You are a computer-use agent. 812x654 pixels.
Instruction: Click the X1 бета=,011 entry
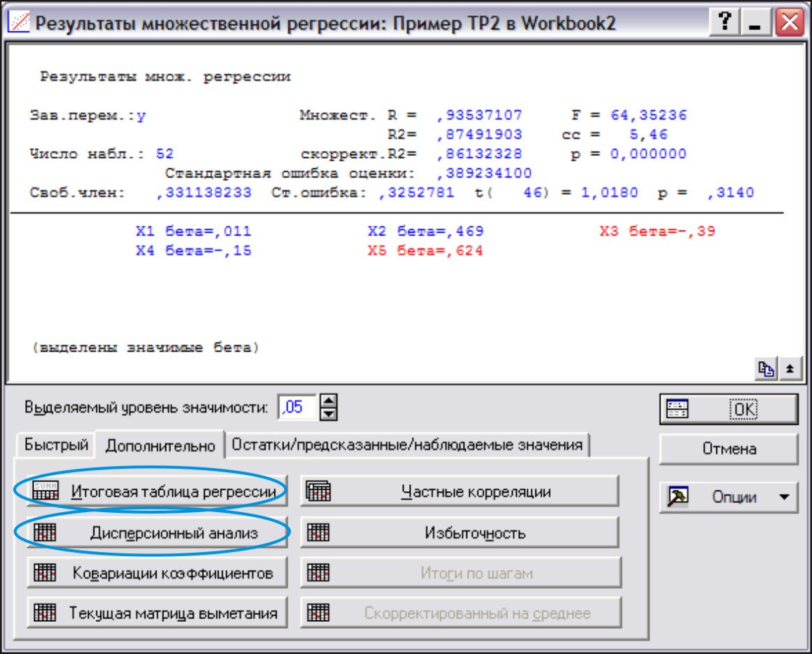[193, 231]
